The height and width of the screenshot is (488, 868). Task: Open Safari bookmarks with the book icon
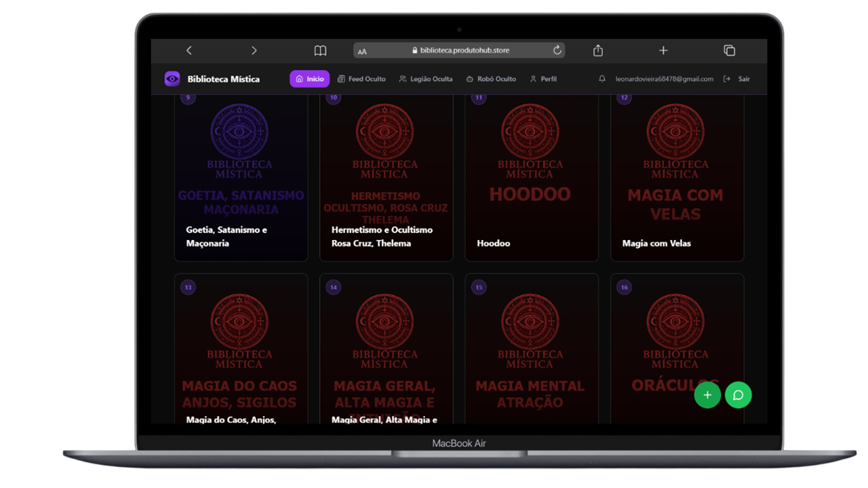[319, 50]
